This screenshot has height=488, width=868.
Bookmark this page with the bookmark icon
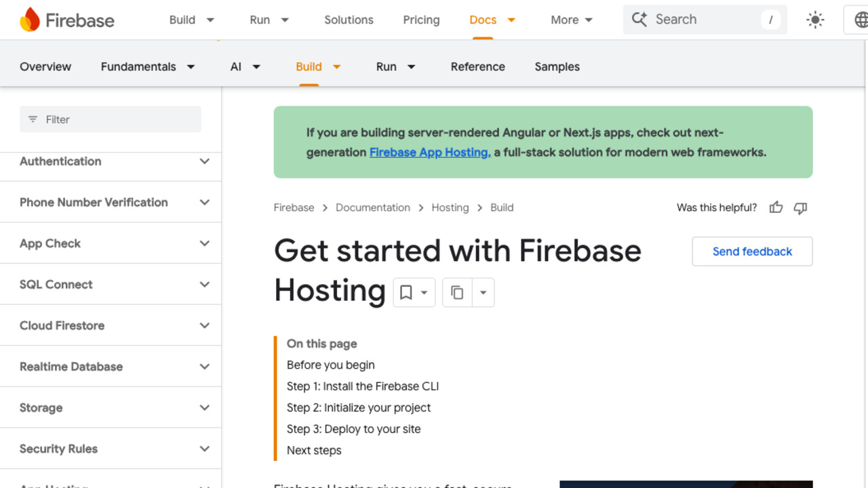coord(406,292)
